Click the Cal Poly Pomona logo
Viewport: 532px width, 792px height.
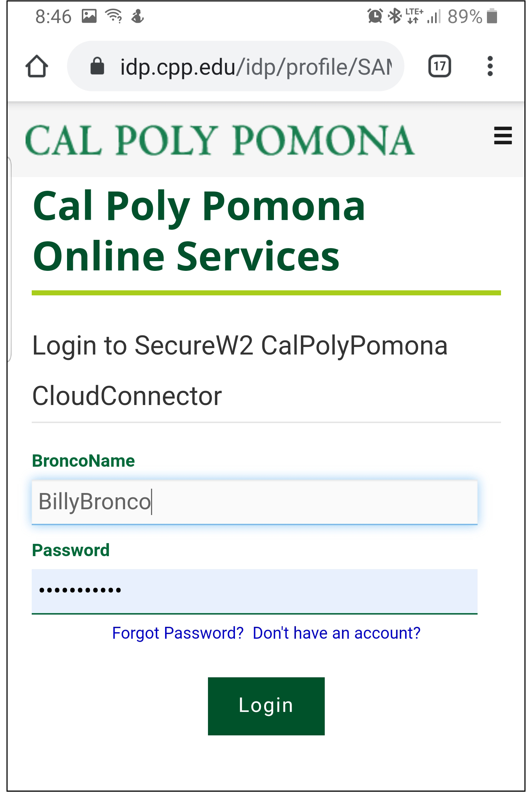(220, 140)
